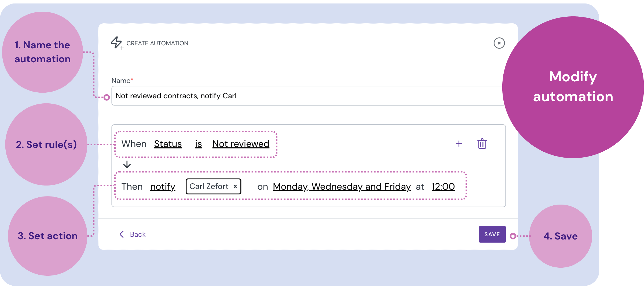
Task: Click the downward arrow between rule and action
Action: click(126, 165)
